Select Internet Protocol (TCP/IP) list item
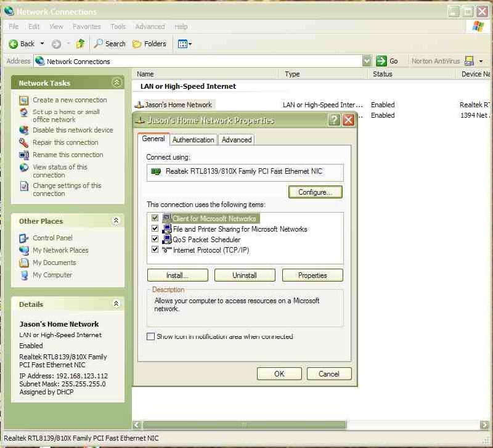493x448 pixels. (x=211, y=250)
